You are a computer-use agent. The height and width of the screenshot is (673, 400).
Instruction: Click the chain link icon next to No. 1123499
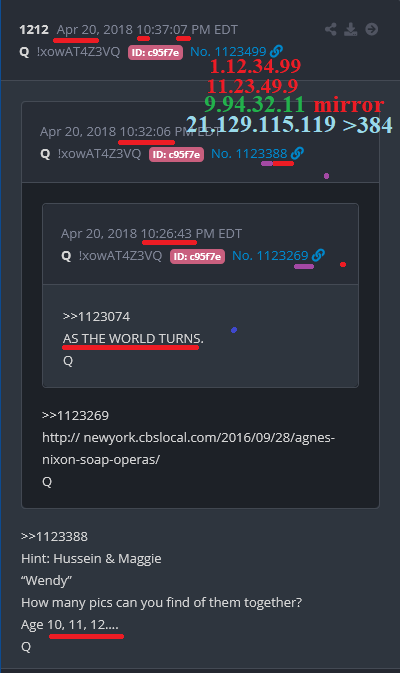[x=276, y=52]
